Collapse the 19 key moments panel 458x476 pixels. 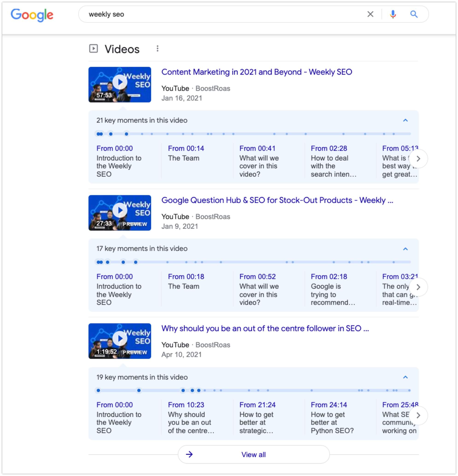click(405, 377)
